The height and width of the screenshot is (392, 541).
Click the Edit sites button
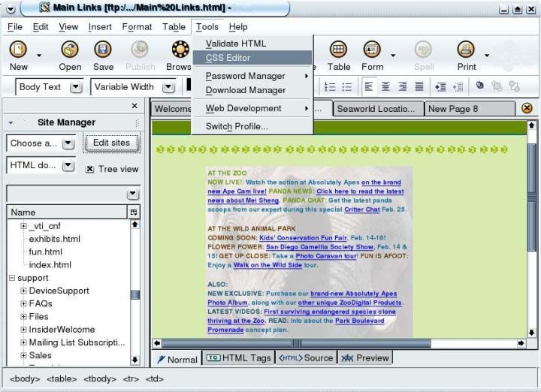[111, 143]
